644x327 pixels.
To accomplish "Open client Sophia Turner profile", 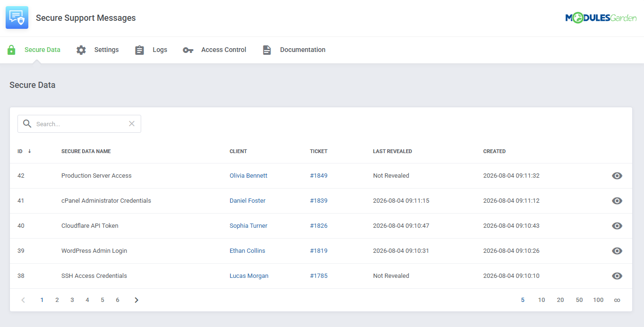I will (x=248, y=226).
